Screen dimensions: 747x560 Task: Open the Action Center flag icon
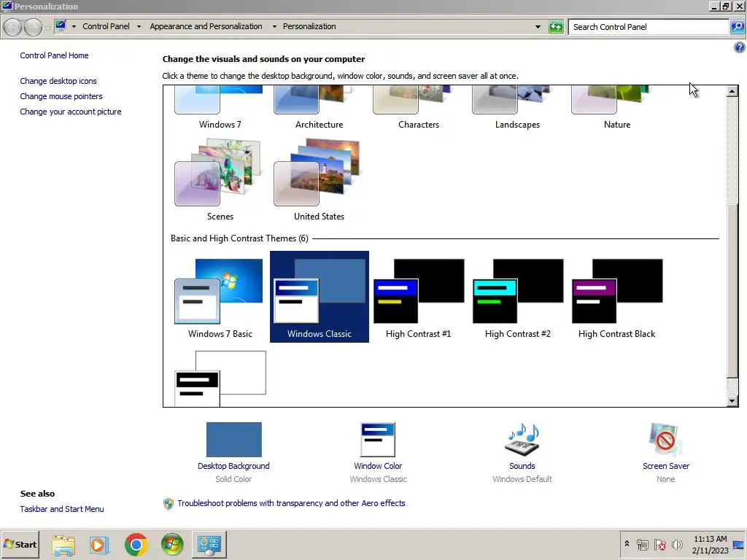pos(659,544)
